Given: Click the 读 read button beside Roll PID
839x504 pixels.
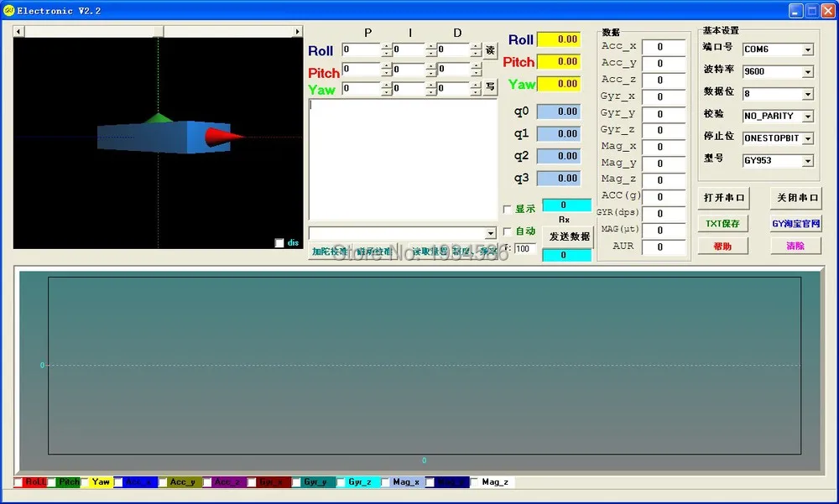Looking at the screenshot, I should tap(490, 50).
